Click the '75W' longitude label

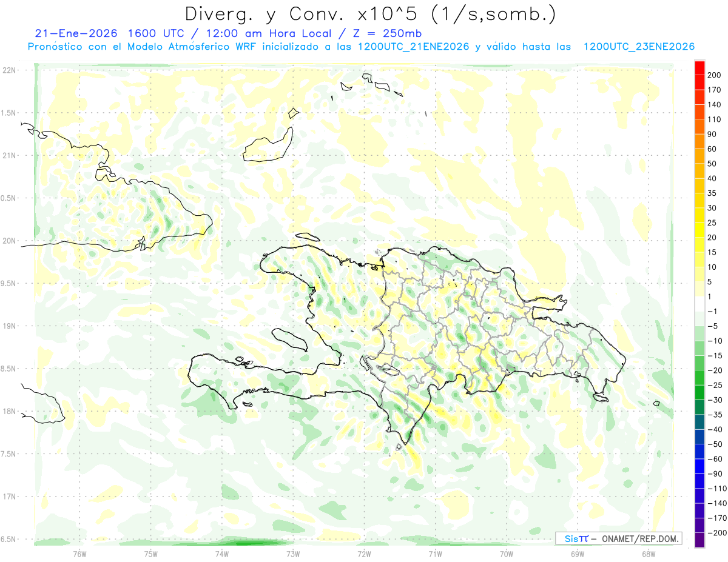[x=150, y=554]
